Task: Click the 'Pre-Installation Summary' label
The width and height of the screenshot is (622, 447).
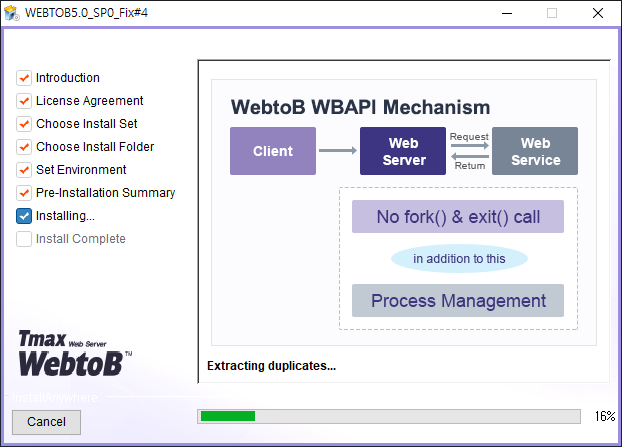Action: [x=106, y=193]
